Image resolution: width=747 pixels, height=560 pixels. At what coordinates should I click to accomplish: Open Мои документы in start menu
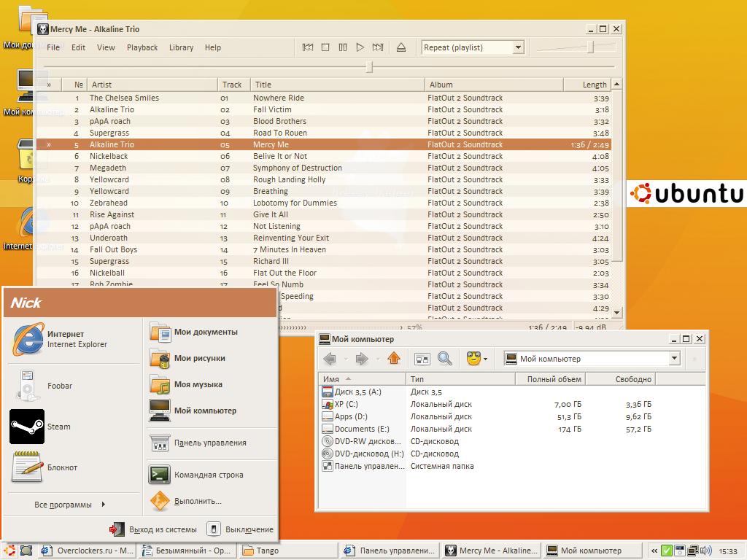211,332
